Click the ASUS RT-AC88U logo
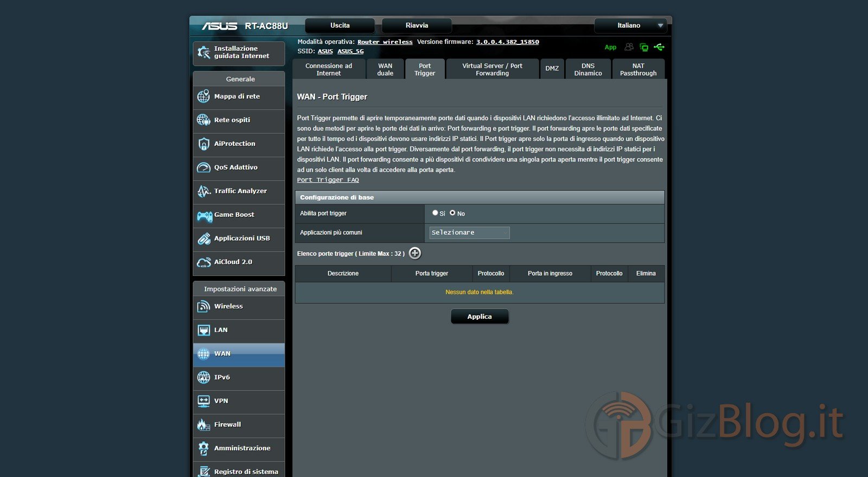This screenshot has height=477, width=868. 245,25
